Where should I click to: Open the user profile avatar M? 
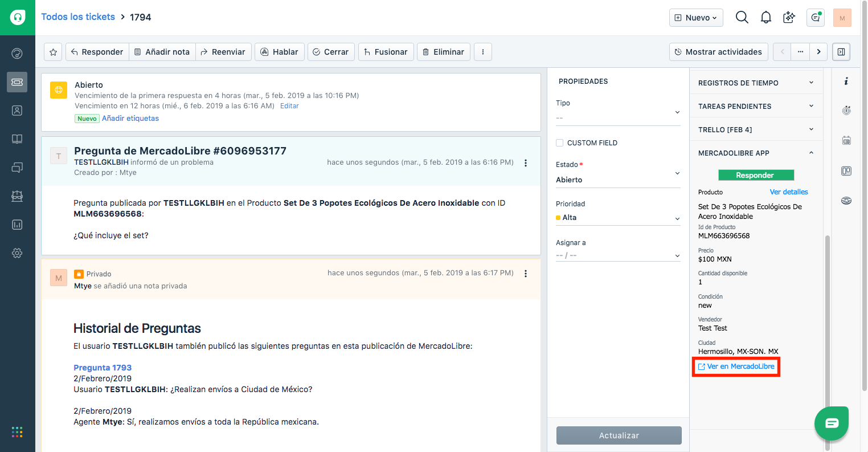(842, 18)
